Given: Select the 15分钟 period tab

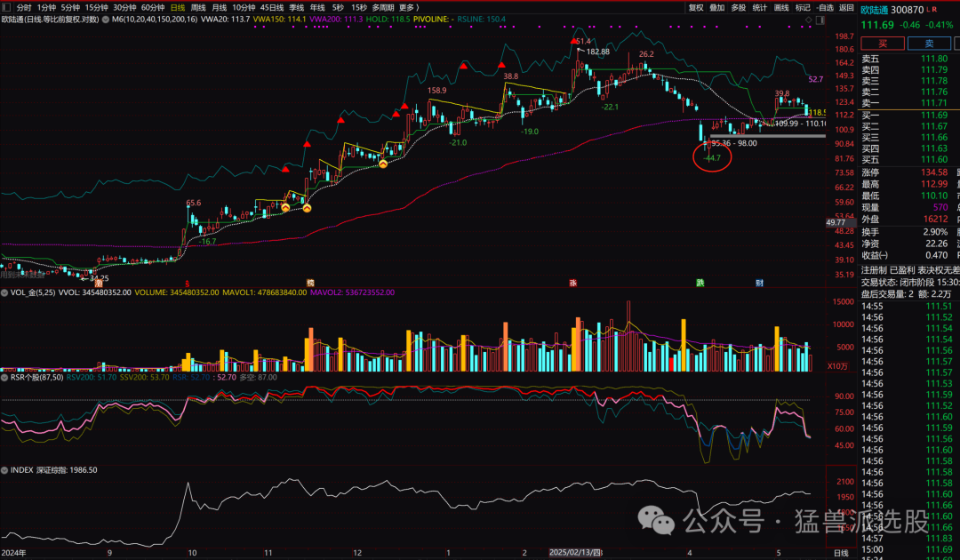Looking at the screenshot, I should (x=97, y=8).
